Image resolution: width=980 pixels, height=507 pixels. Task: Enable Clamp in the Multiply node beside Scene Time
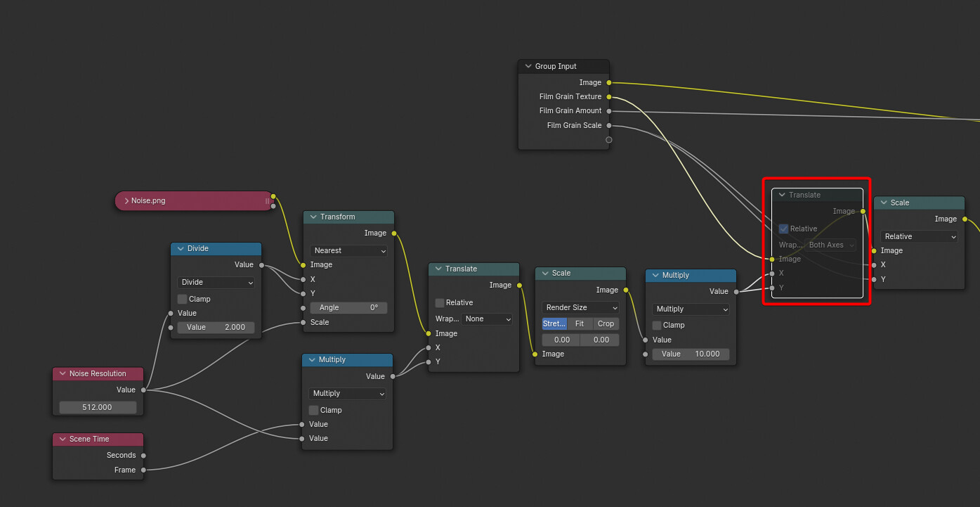[313, 410]
